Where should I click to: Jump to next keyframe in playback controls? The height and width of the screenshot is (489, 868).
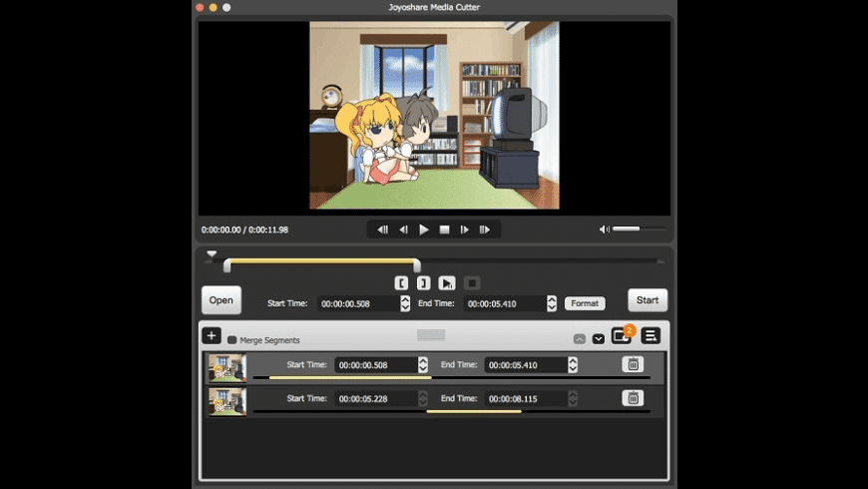484,230
